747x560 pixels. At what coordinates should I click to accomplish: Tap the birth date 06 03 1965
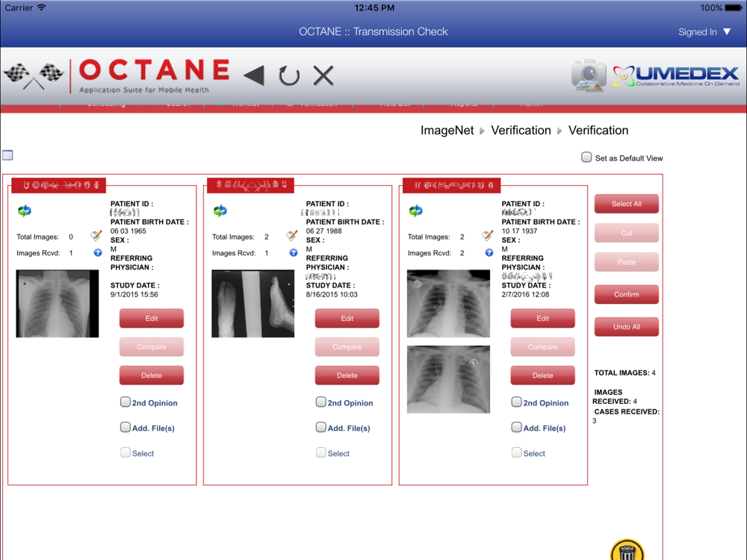point(128,231)
